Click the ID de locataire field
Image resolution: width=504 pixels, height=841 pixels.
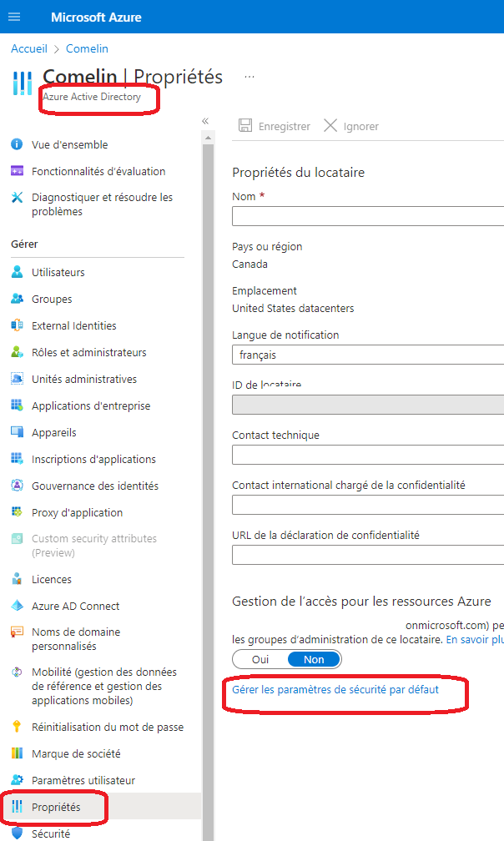[368, 405]
